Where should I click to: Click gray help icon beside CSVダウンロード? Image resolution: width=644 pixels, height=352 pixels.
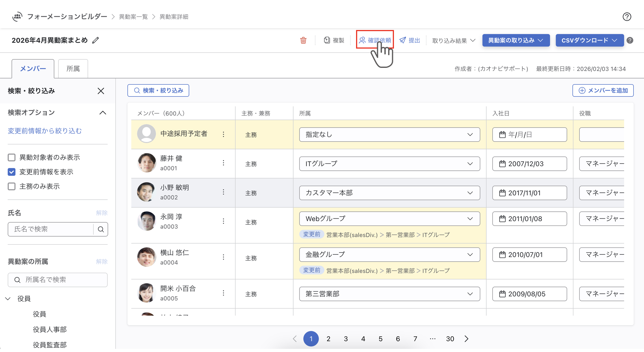coord(630,40)
